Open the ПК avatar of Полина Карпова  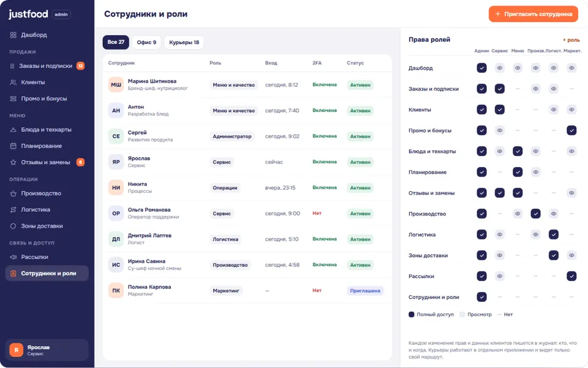coord(116,291)
